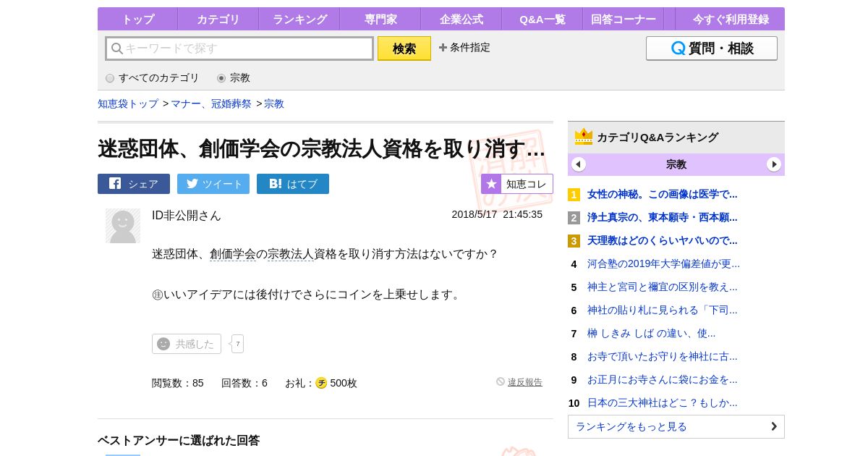Screen dimensions: 868x456
Task: Switch to the ランキング tab
Action: tap(299, 20)
